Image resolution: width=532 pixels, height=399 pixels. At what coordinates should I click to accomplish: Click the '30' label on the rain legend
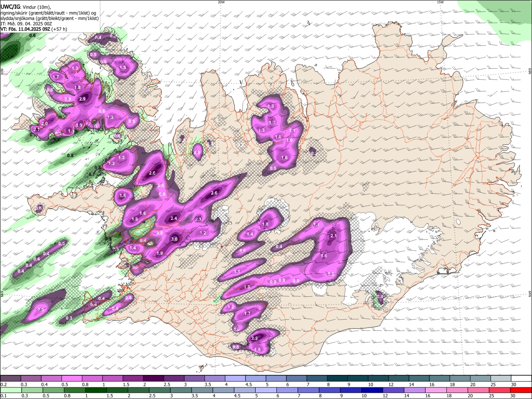513,396
